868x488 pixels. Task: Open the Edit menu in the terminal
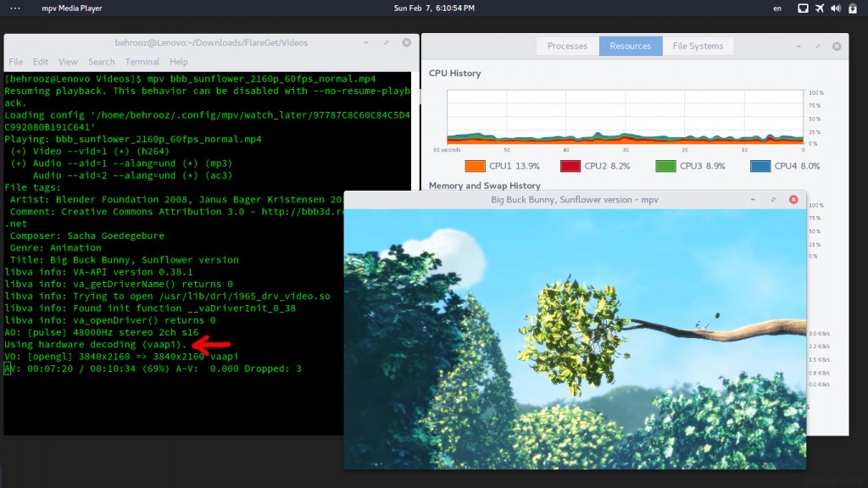tap(41, 61)
